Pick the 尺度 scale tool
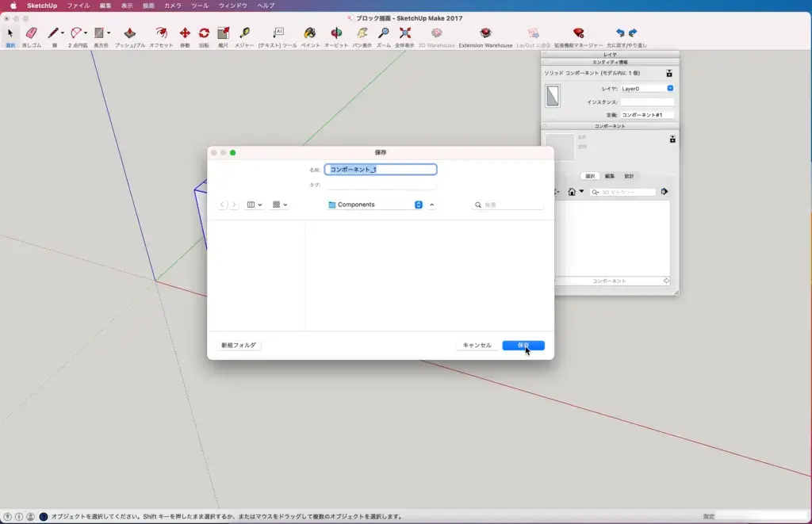The width and height of the screenshot is (812, 524). [223, 33]
